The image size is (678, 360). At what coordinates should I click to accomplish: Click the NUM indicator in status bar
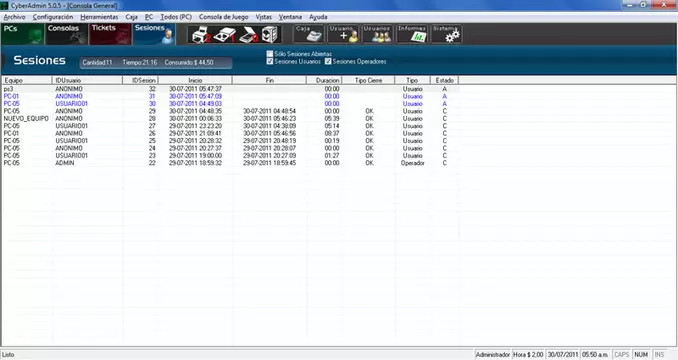click(x=641, y=355)
